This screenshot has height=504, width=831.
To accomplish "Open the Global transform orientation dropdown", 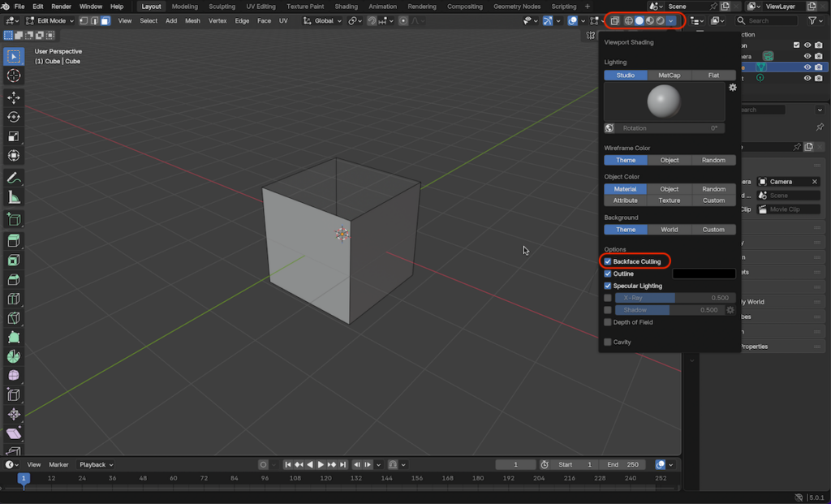I will (x=323, y=20).
